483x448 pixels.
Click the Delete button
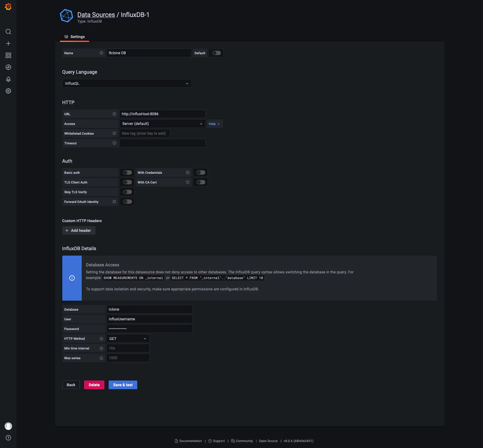(x=94, y=385)
